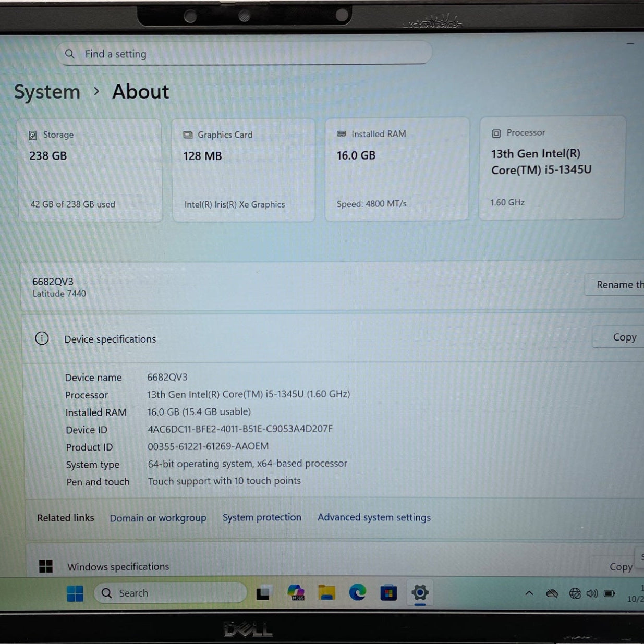Open the volume control in system tray
The height and width of the screenshot is (644, 644).
click(592, 593)
